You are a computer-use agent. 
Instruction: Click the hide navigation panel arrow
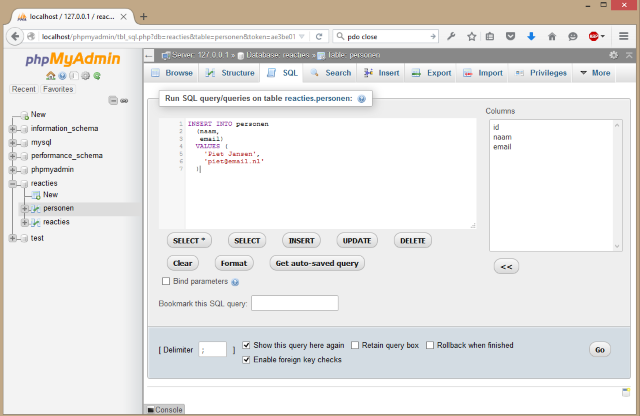pos(149,56)
